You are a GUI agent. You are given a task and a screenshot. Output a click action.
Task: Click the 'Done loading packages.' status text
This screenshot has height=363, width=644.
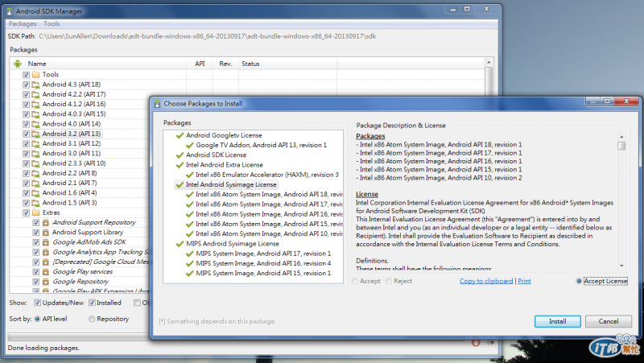pyautogui.click(x=43, y=348)
